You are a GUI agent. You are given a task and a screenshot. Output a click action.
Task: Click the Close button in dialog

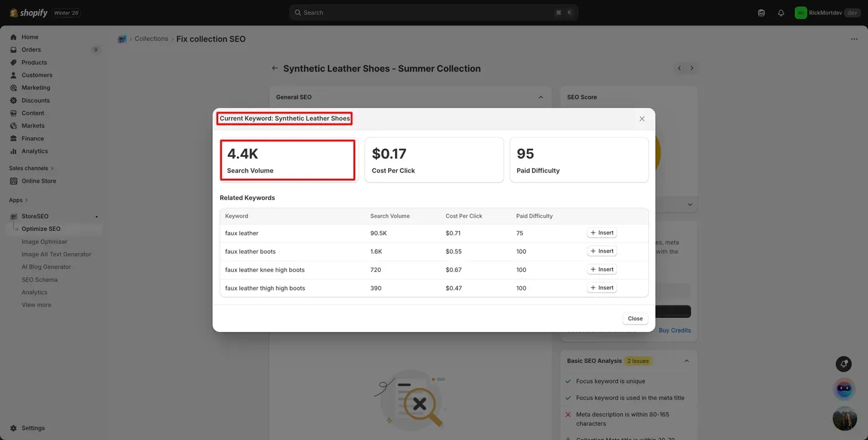(x=635, y=318)
